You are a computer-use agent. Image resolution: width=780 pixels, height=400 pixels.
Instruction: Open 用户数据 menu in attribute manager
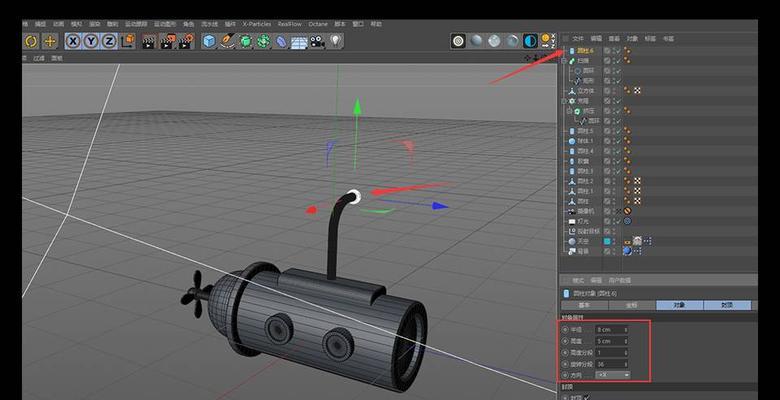click(618, 281)
